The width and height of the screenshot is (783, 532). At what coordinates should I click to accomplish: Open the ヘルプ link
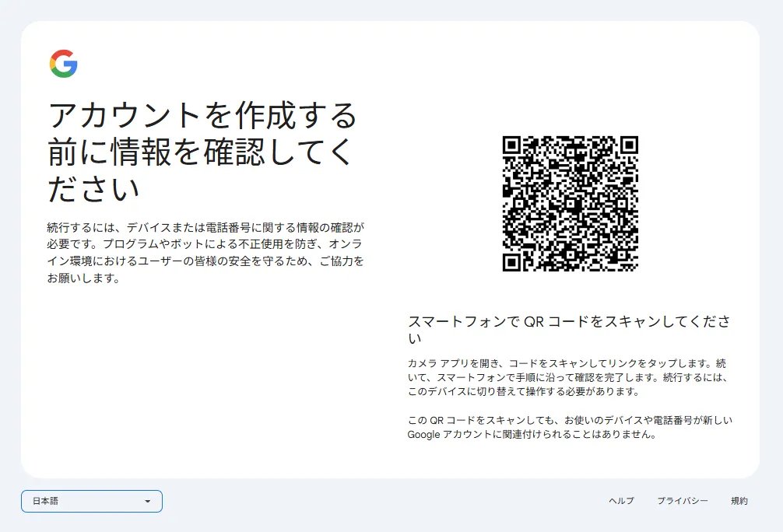pos(621,501)
